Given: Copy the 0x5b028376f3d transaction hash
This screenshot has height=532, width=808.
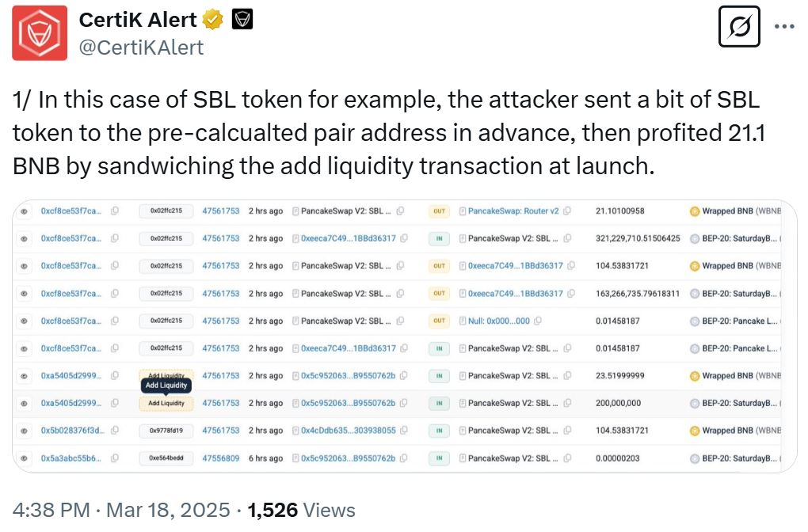Looking at the screenshot, I should click(115, 431).
